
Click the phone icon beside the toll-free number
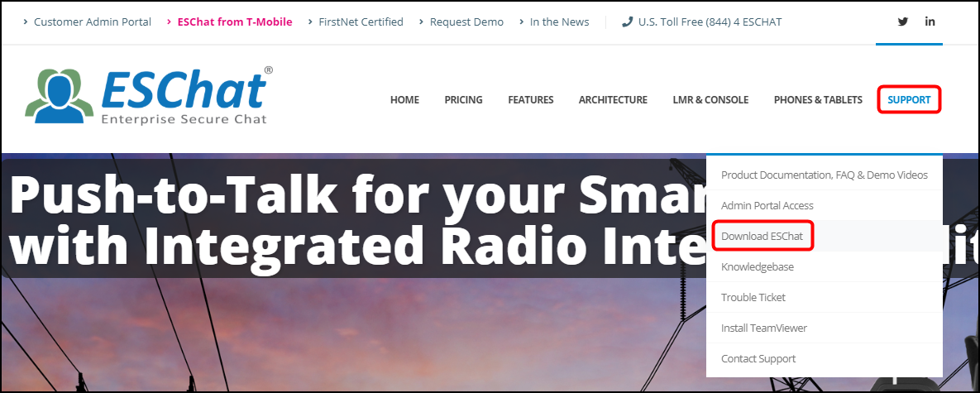(628, 22)
